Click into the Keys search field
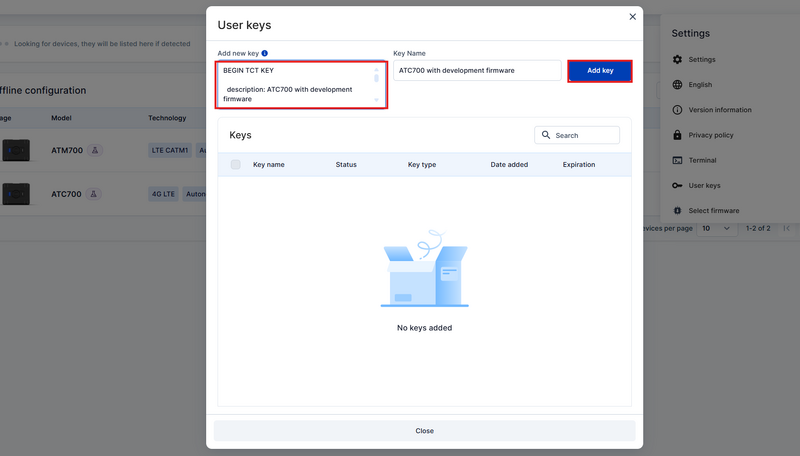Viewport: 800px width, 456px height. (x=585, y=135)
